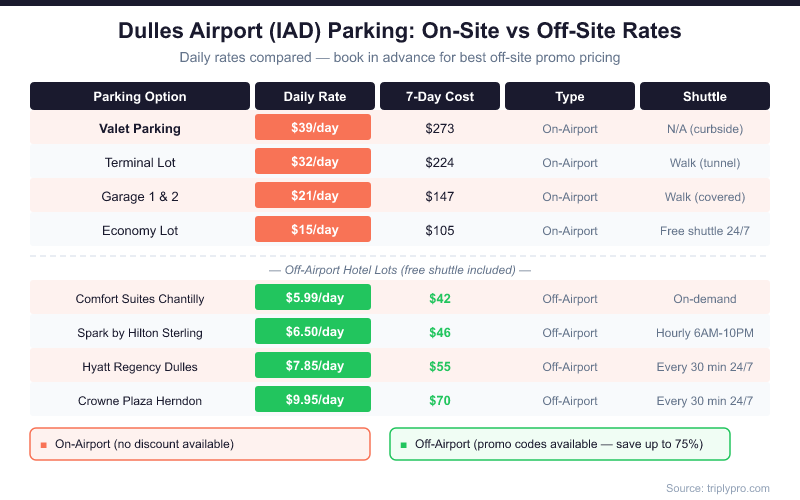Click the $42 Comfort Suites 7-day cost
Viewport: 800px width, 500px height.
pos(439,298)
